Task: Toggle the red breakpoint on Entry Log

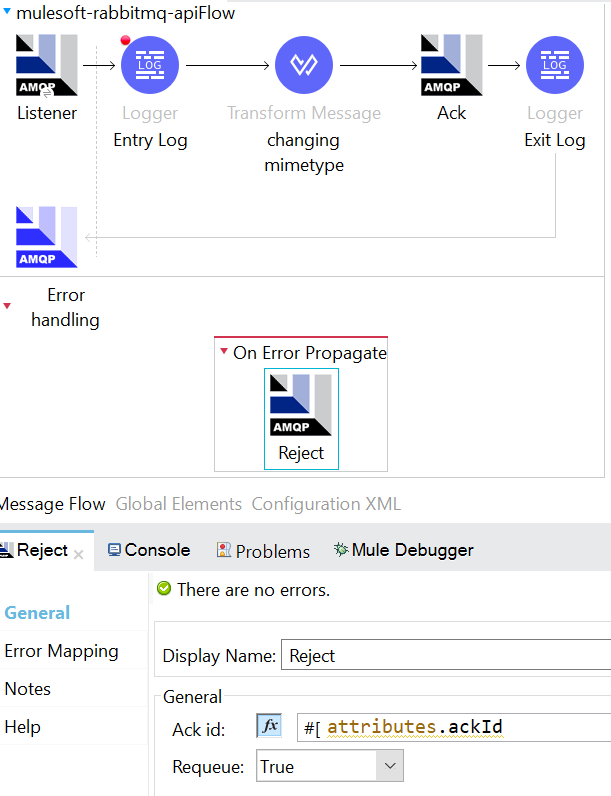Action: [126, 41]
